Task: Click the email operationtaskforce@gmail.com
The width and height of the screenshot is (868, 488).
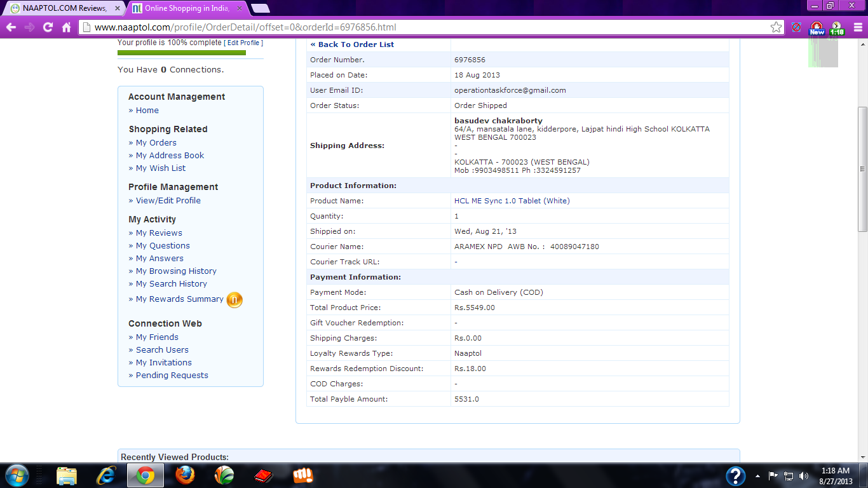Action: [510, 90]
